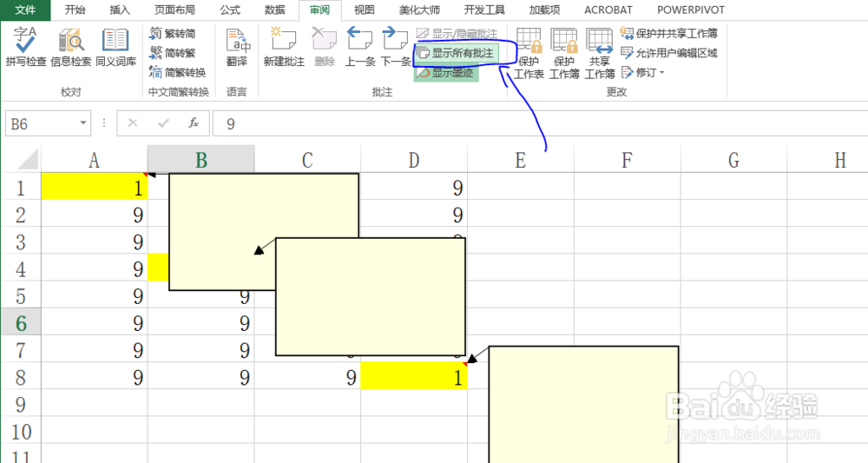The height and width of the screenshot is (463, 868).
Task: Toggle 显示所有批注 show all comments
Action: pos(457,53)
